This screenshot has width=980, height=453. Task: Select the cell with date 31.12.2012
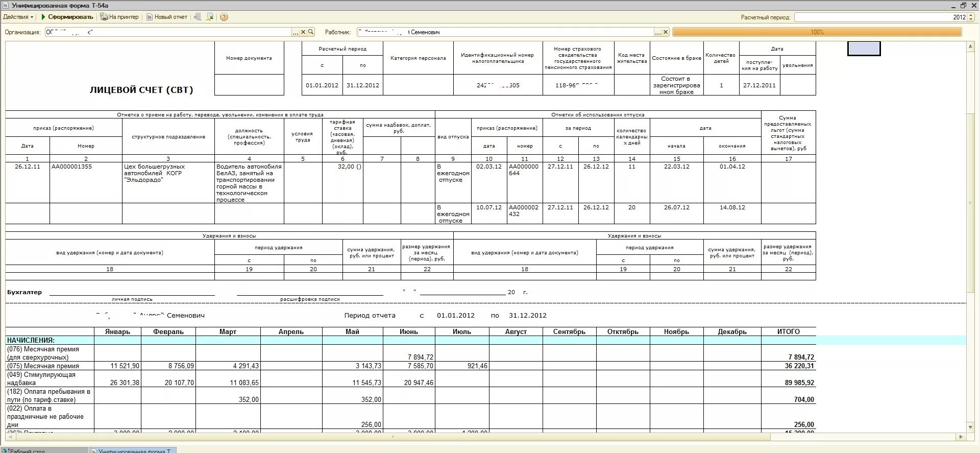(x=363, y=85)
